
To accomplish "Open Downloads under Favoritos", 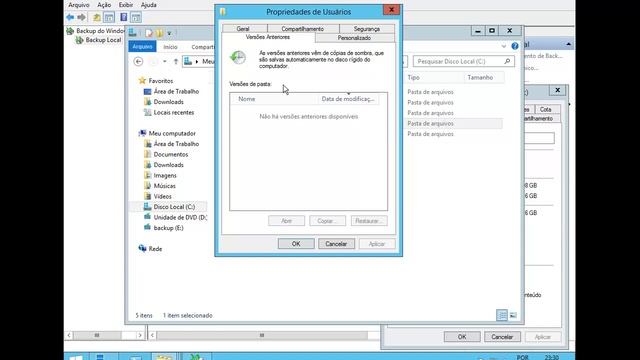I will pos(168,102).
